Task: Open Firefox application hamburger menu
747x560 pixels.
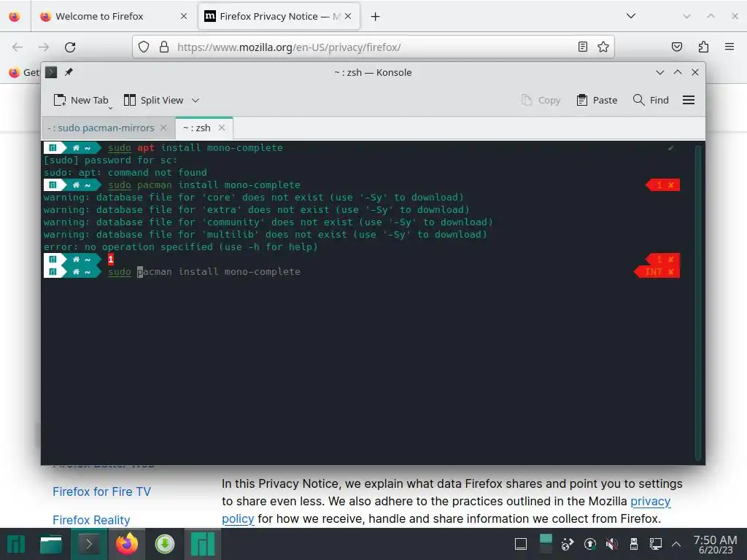Action: tap(729, 47)
